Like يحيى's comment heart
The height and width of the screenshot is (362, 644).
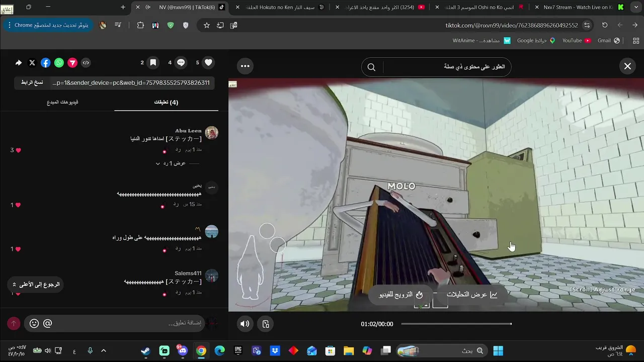tap(18, 205)
